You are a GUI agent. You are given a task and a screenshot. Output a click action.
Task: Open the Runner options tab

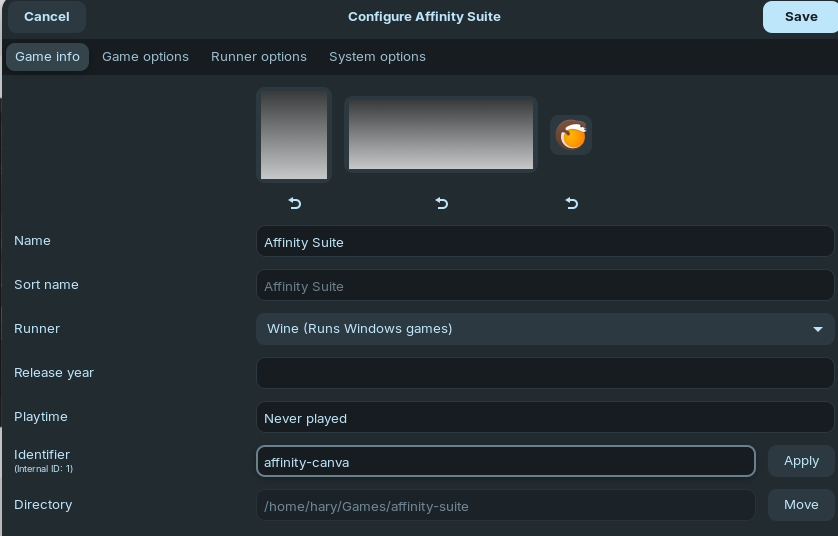coord(259,57)
